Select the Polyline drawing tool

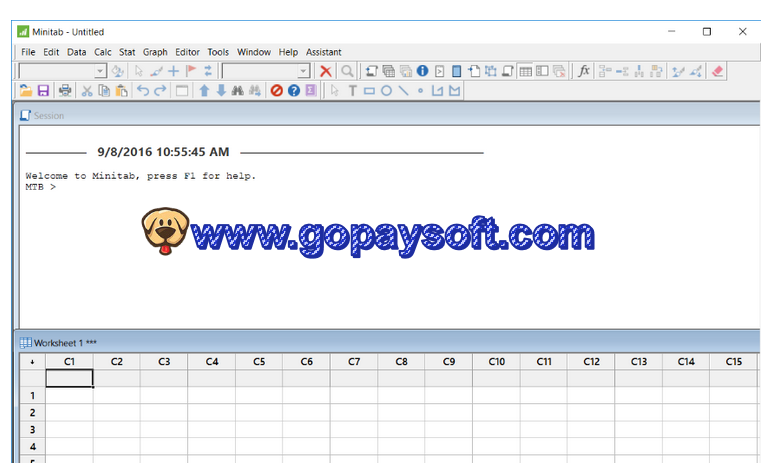[438, 90]
